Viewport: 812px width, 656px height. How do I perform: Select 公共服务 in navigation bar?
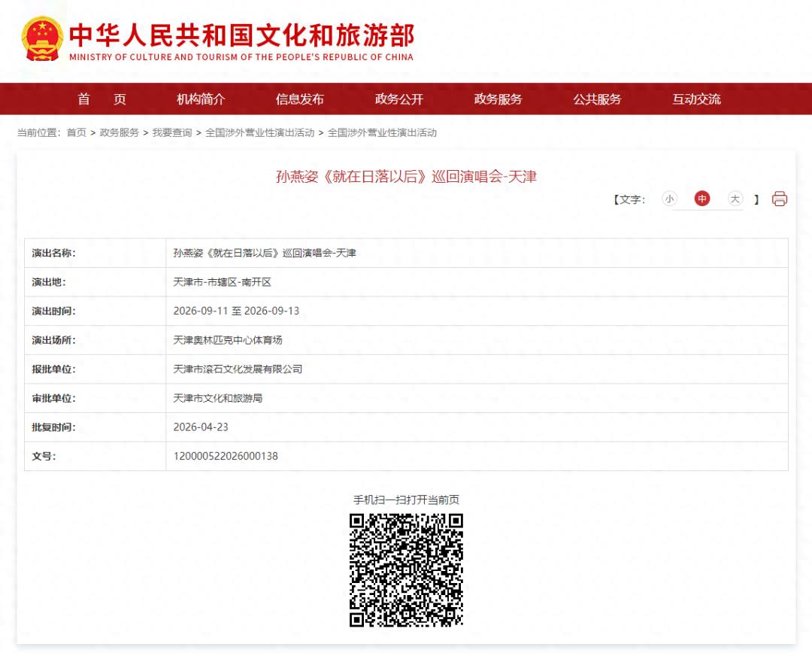597,99
